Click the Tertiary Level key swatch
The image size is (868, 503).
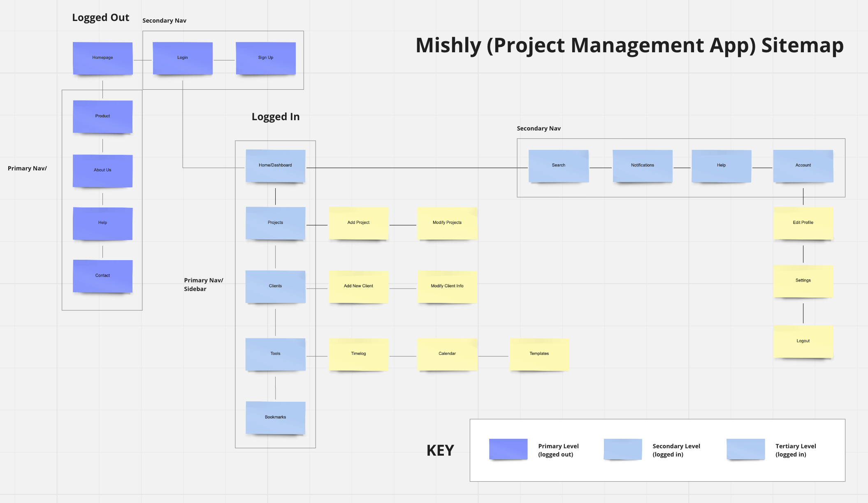click(x=746, y=449)
